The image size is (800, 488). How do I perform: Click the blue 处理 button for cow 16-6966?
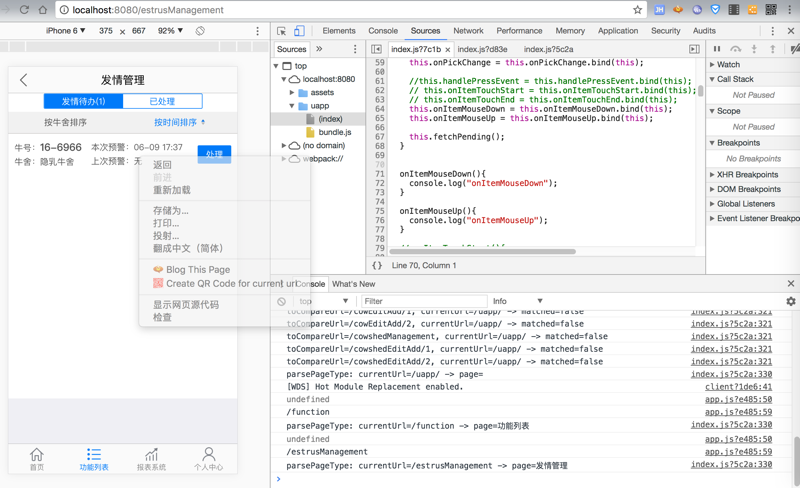point(214,154)
